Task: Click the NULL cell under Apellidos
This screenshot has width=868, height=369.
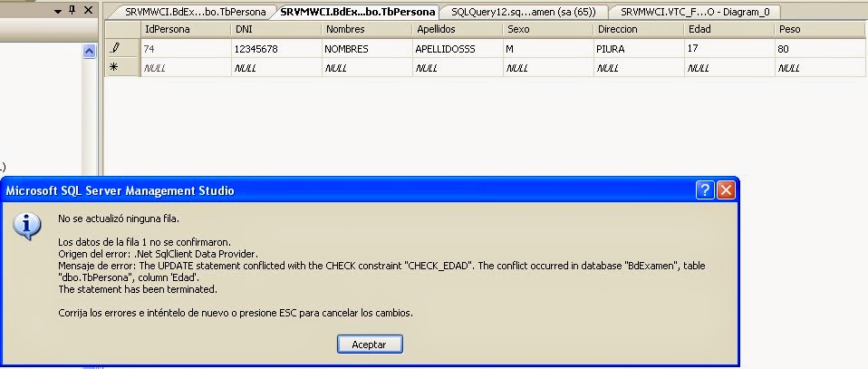Action: 458,68
